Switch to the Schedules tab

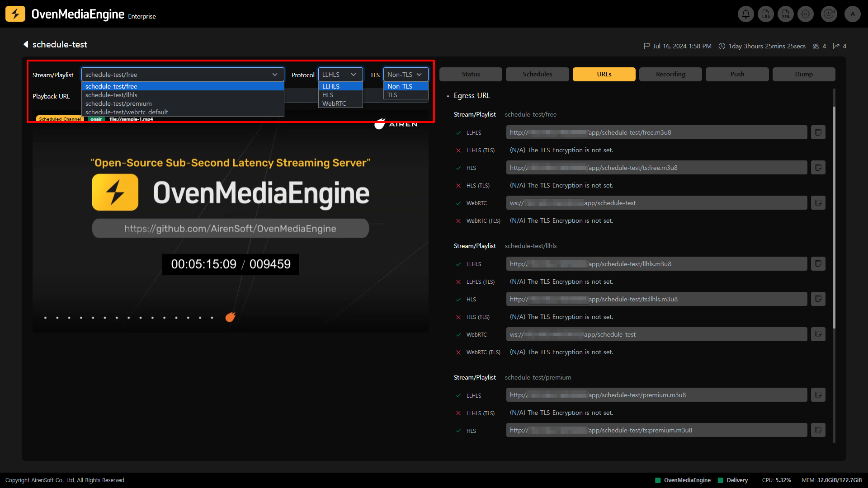[537, 74]
